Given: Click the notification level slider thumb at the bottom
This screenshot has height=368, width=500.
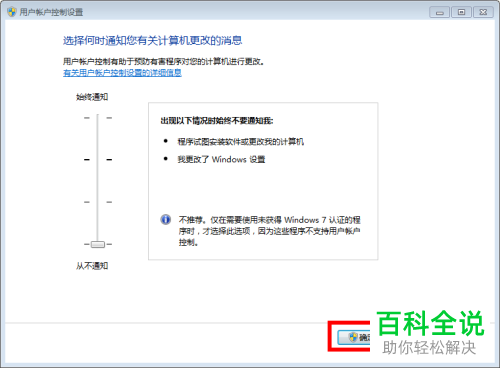Looking at the screenshot, I should 98,244.
